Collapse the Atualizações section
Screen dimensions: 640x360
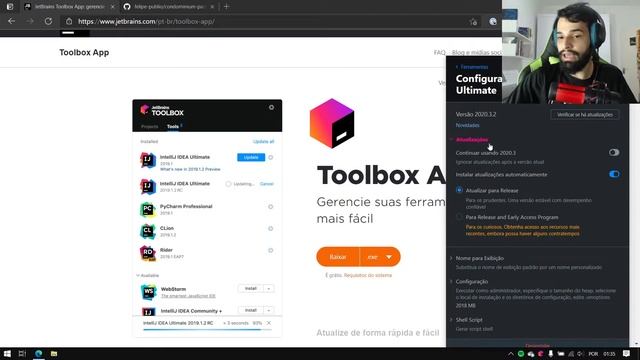click(472, 140)
